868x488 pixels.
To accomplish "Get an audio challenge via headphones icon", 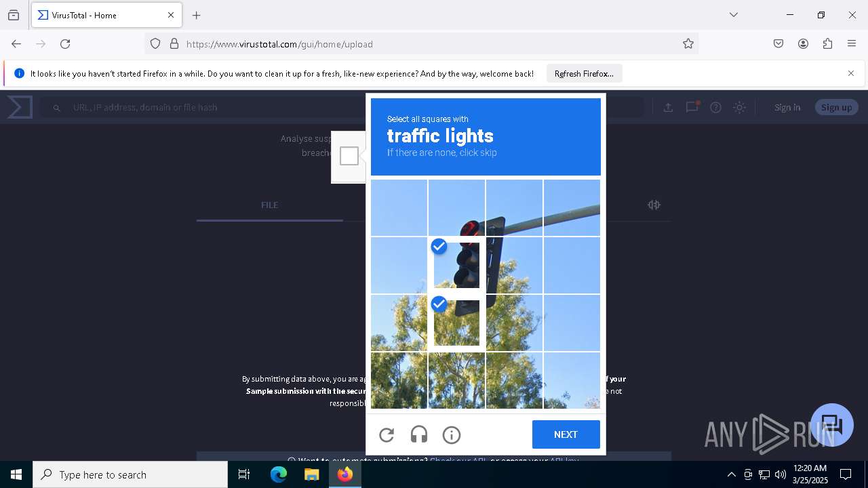I will 419,435.
